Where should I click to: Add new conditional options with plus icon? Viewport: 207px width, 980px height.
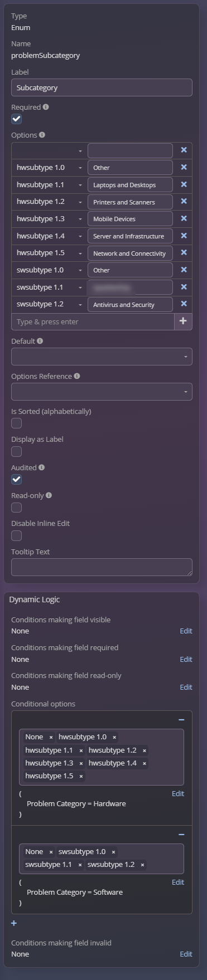click(14, 923)
